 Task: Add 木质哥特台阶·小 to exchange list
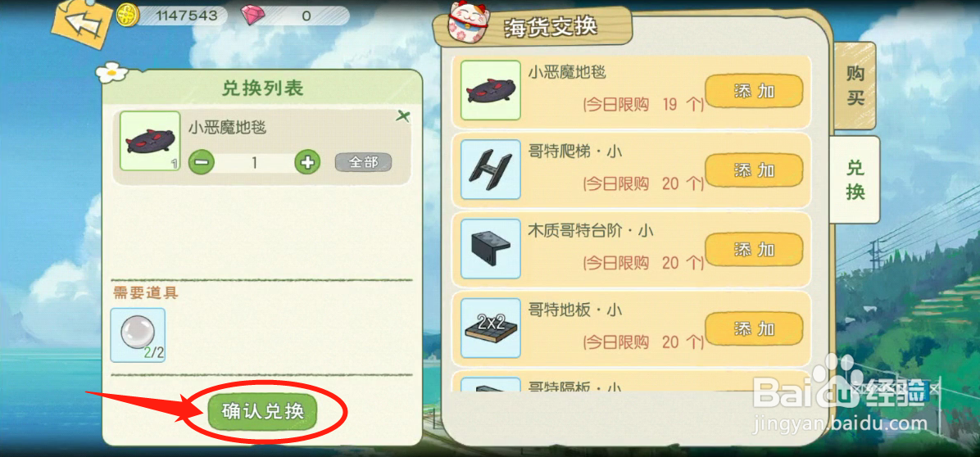click(x=754, y=250)
